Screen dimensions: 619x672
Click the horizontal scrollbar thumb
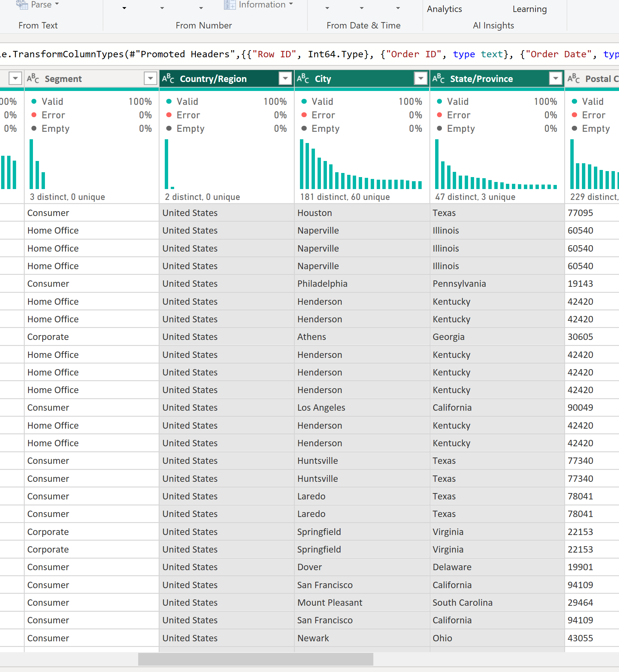coord(255,659)
